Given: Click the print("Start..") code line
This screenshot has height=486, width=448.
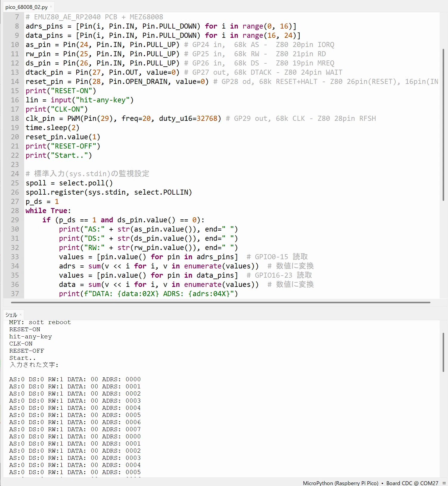Looking at the screenshot, I should [x=59, y=155].
